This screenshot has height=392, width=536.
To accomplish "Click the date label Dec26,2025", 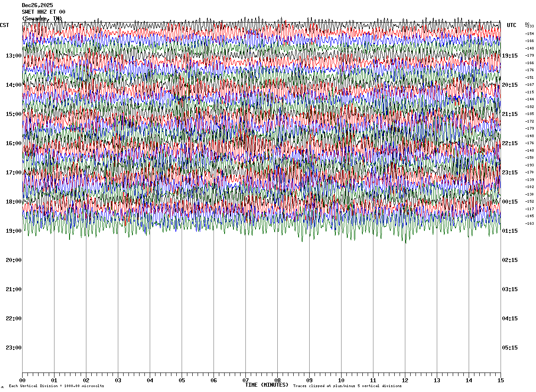I will (x=37, y=5).
